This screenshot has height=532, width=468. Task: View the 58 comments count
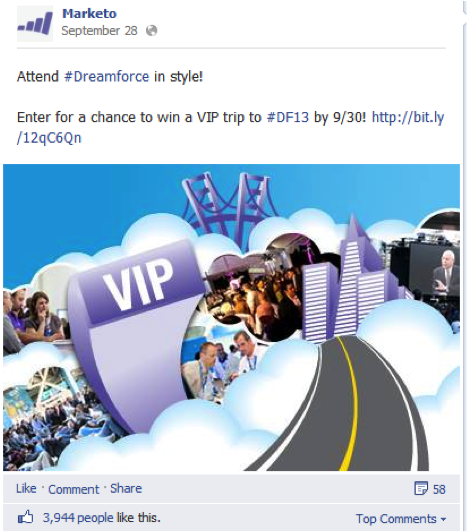point(439,489)
